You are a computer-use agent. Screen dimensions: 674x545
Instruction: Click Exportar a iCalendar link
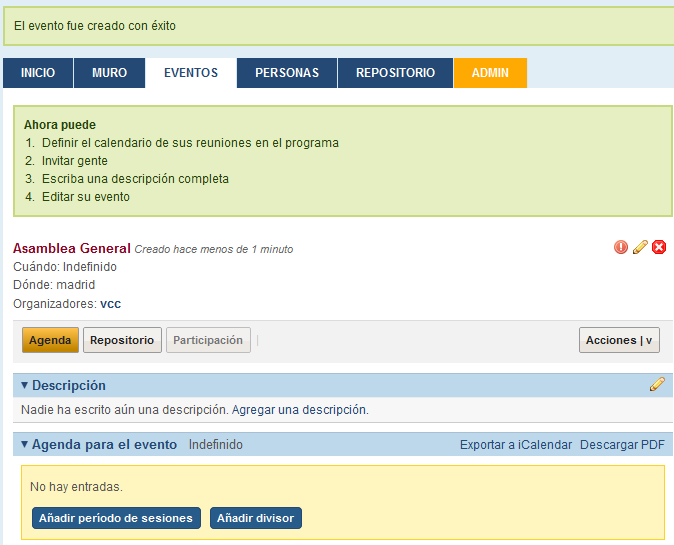(x=516, y=444)
